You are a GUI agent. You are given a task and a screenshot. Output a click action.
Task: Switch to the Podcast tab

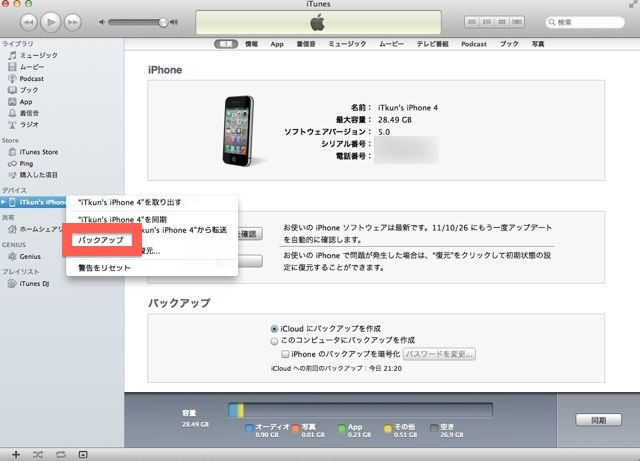pos(473,44)
